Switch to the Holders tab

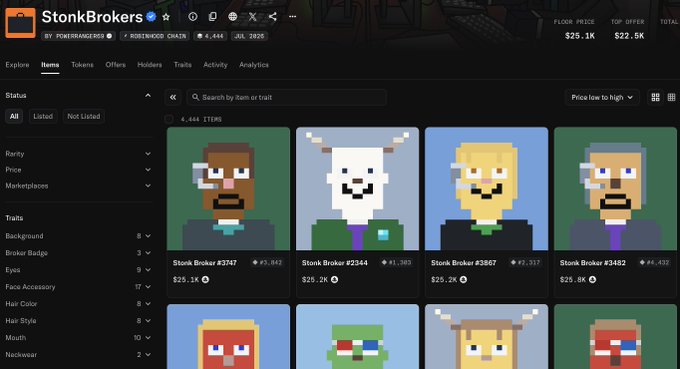coord(150,65)
